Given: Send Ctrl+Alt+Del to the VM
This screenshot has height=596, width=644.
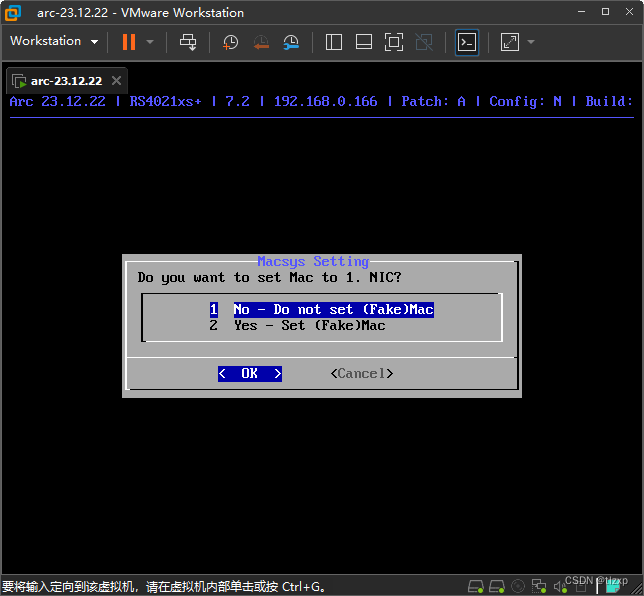Looking at the screenshot, I should (x=188, y=42).
